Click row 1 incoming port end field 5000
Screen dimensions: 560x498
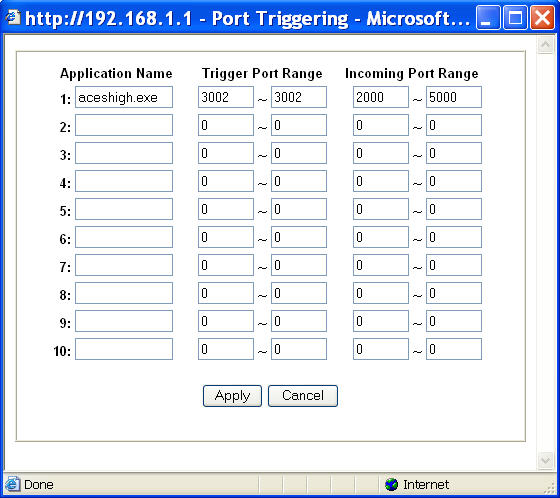pos(454,97)
